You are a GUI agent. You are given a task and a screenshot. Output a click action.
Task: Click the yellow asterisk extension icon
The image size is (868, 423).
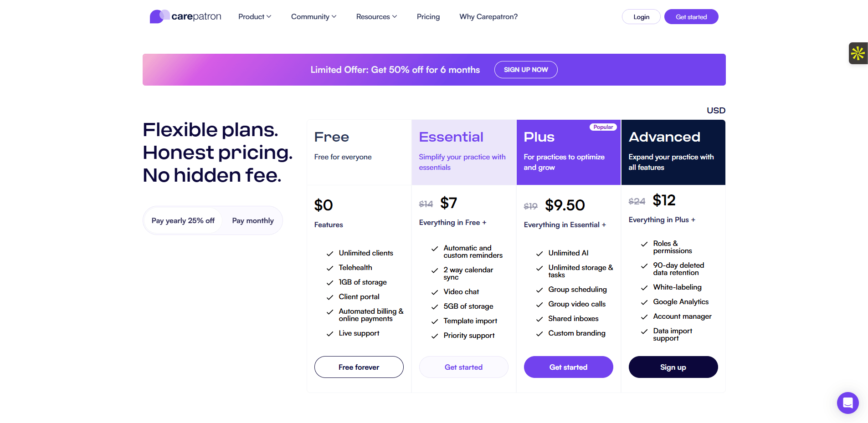pos(858,53)
